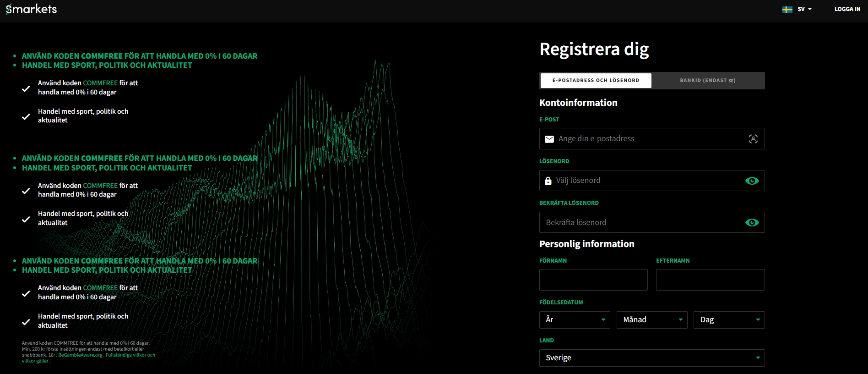Viewport: 868px width, 374px height.
Task: Open the BeGambleAware.org link
Action: 80,355
